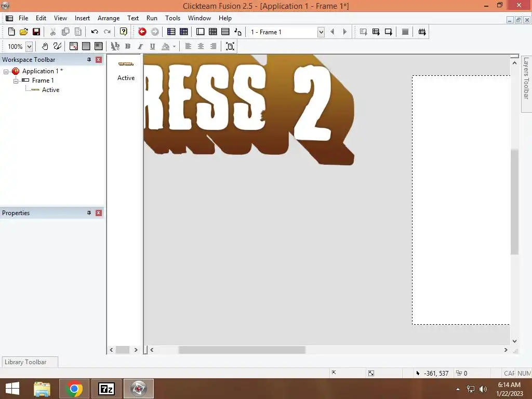Go to the next frame arrow
532x399 pixels.
coord(345,32)
